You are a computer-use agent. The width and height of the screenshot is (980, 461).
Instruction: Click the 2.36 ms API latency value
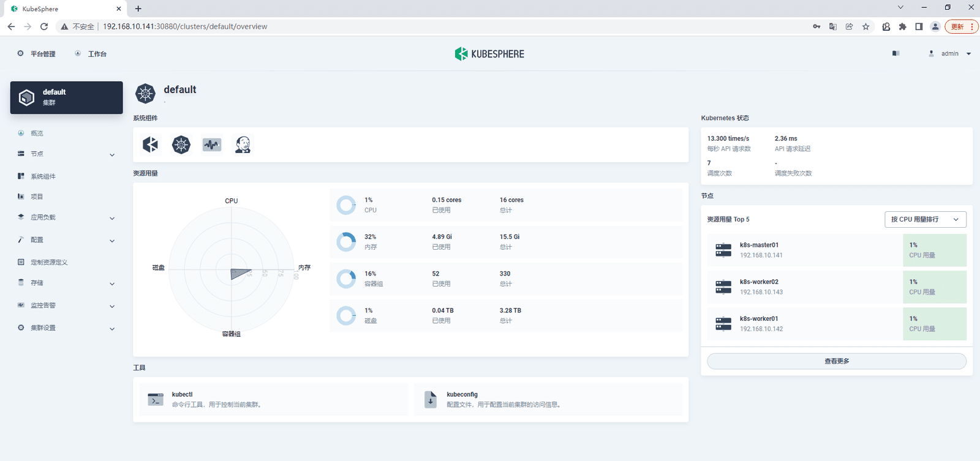tap(786, 138)
